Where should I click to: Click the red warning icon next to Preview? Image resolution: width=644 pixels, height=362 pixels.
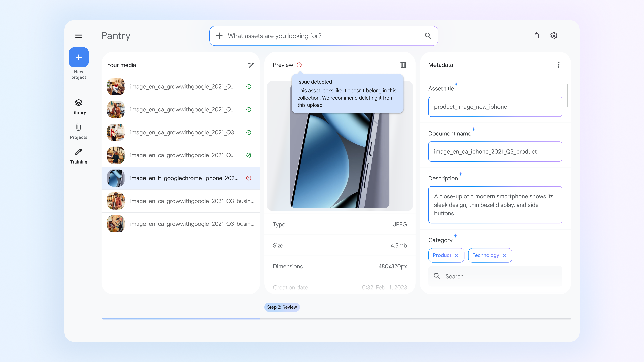tap(299, 65)
